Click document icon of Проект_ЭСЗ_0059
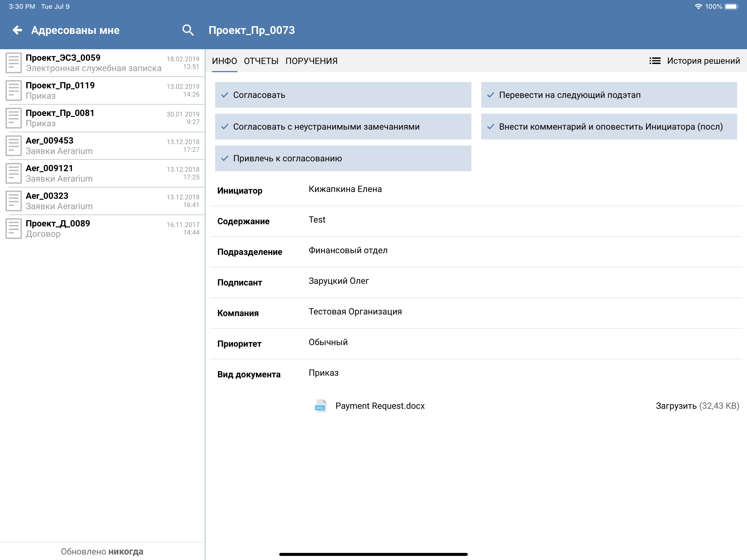Viewport: 747px width, 560px height. click(x=13, y=63)
